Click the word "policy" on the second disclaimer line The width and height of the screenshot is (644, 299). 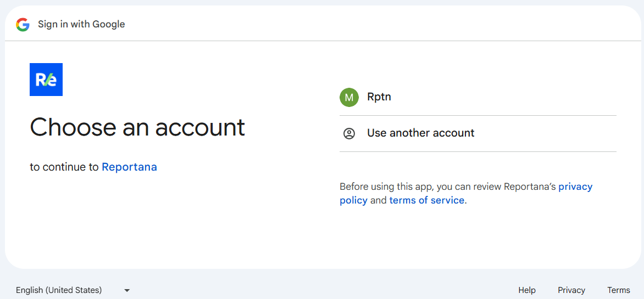353,200
